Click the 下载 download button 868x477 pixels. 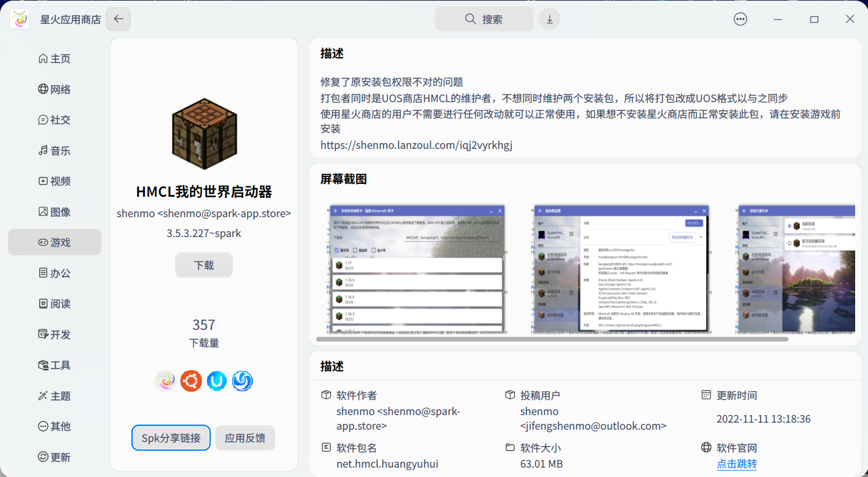click(x=204, y=264)
